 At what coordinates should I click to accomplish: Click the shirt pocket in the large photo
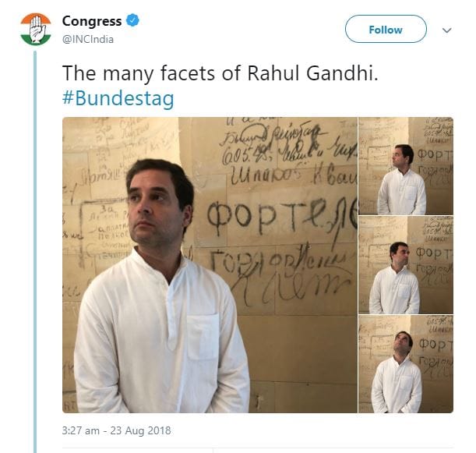[x=202, y=335]
